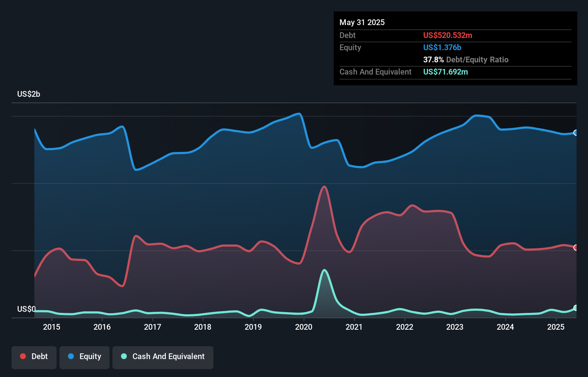
Task: Select the blue Equity endpoint marker
Action: (x=576, y=133)
